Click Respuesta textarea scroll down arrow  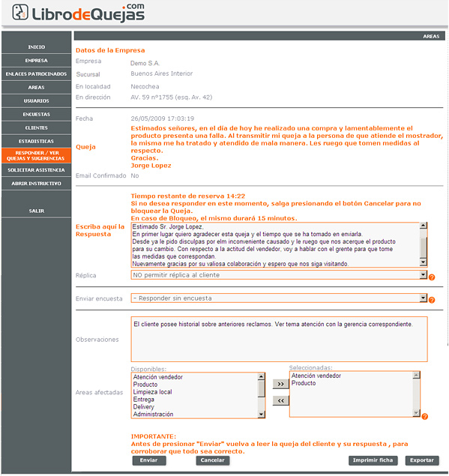click(x=424, y=262)
